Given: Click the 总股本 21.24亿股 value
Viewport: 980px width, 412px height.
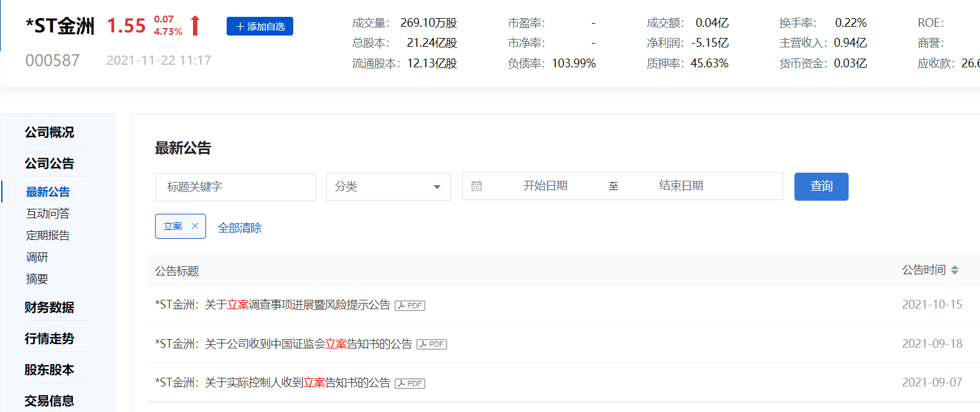Looking at the screenshot, I should pos(431,43).
